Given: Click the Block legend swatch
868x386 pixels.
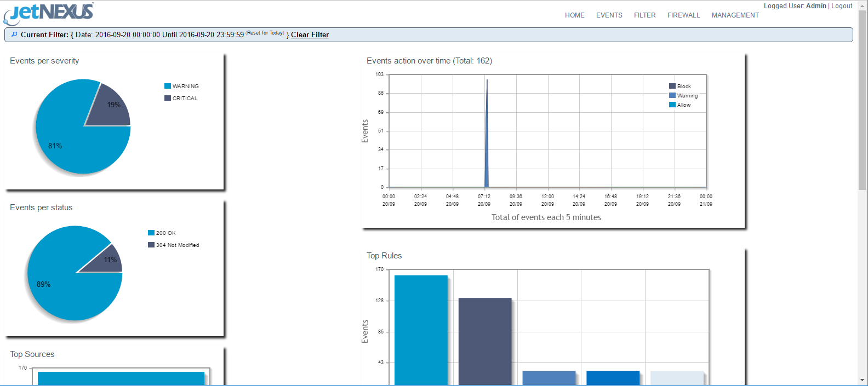Looking at the screenshot, I should pyautogui.click(x=672, y=86).
